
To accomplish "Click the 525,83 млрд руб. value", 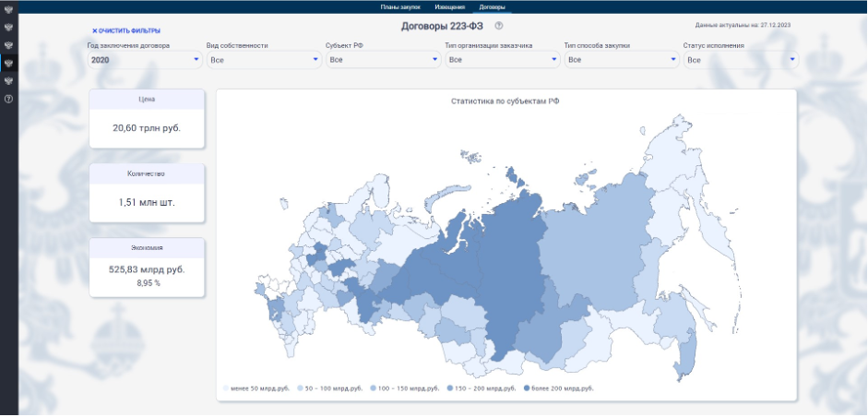I will (x=147, y=269).
